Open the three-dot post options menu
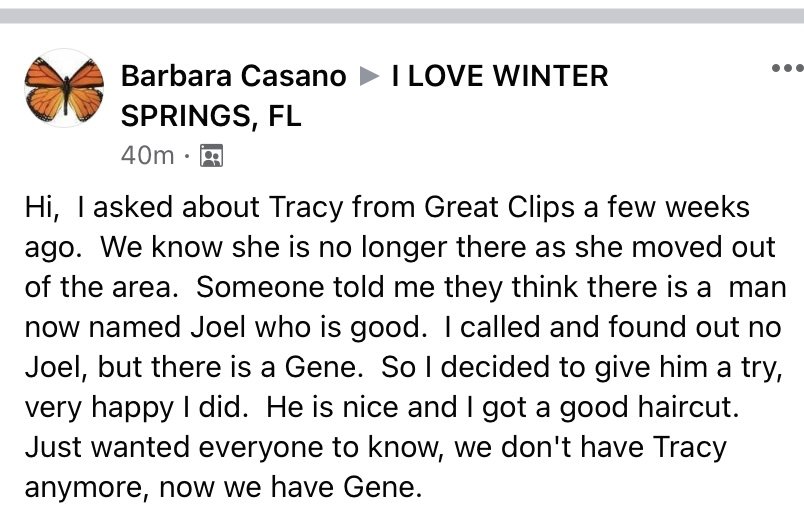804x525 pixels. [788, 68]
